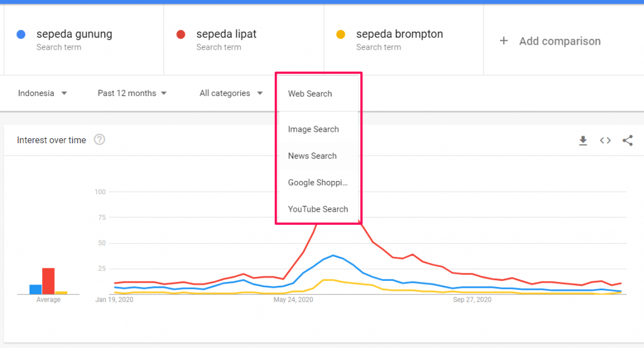Click the yellow dot beside sepeda brompton
The image size is (644, 348).
tap(341, 35)
